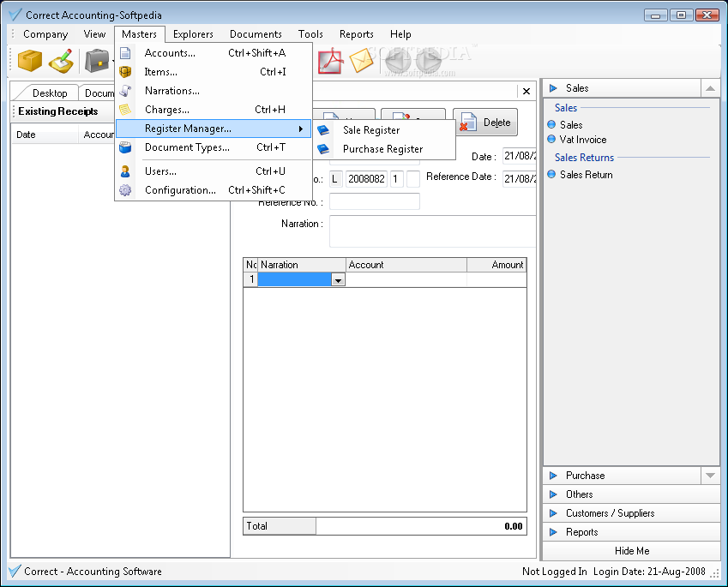728x587 pixels.
Task: Open the Company menu
Action: 45,34
